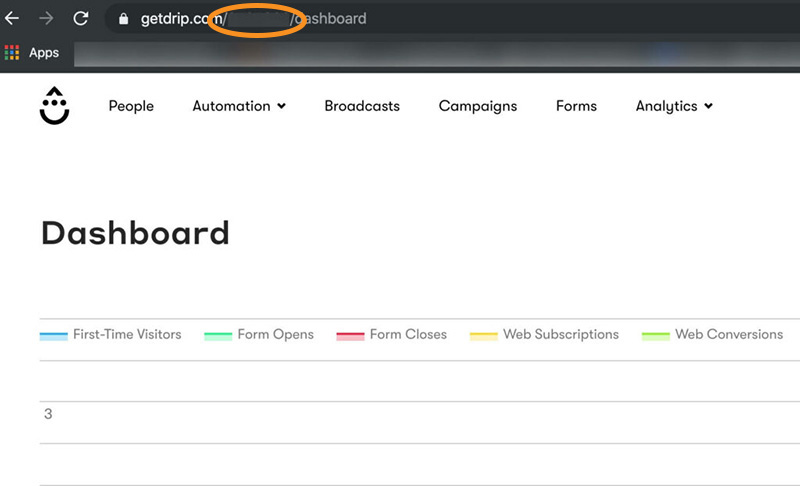Click the padlock site security icon

[124, 18]
